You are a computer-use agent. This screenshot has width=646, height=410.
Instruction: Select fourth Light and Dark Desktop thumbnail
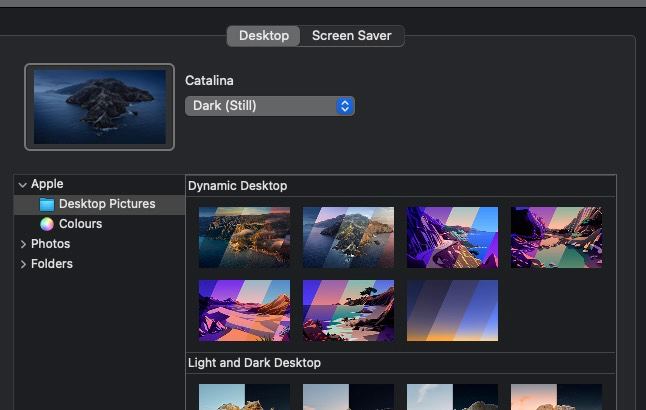pos(556,397)
